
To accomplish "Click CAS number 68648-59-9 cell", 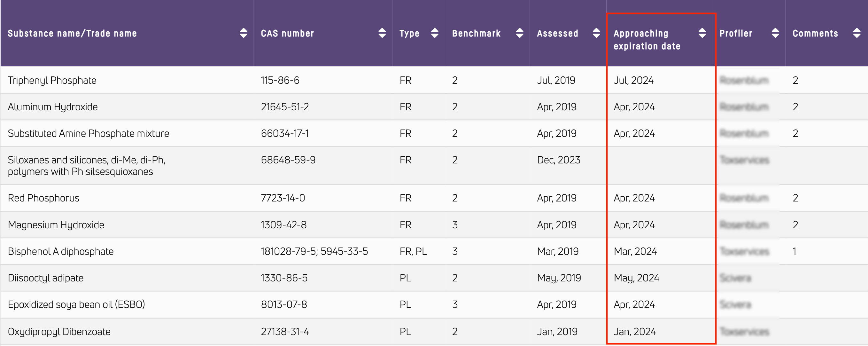I will (288, 160).
